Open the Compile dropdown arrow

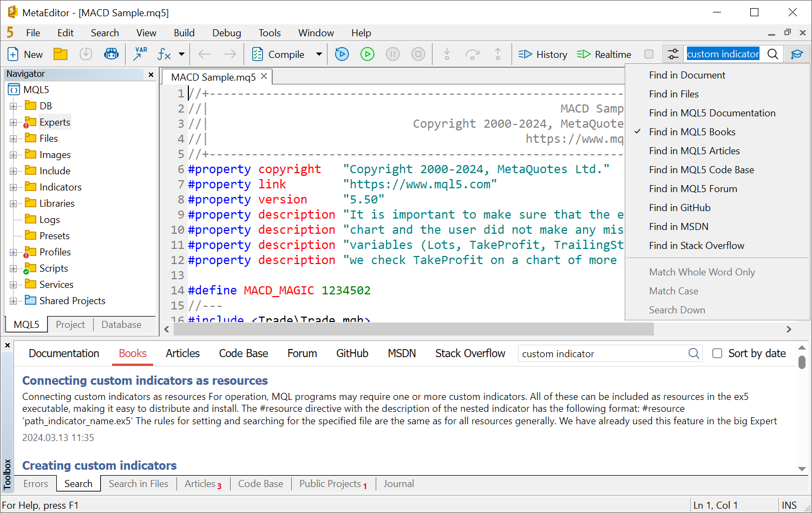point(319,54)
